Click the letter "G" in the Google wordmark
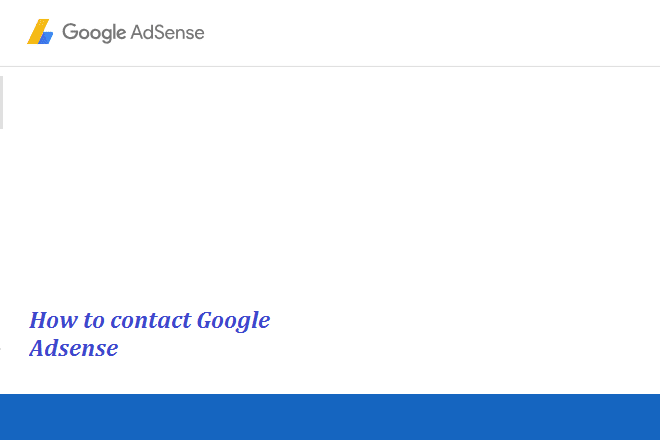Image resolution: width=660 pixels, height=440 pixels. 70,32
